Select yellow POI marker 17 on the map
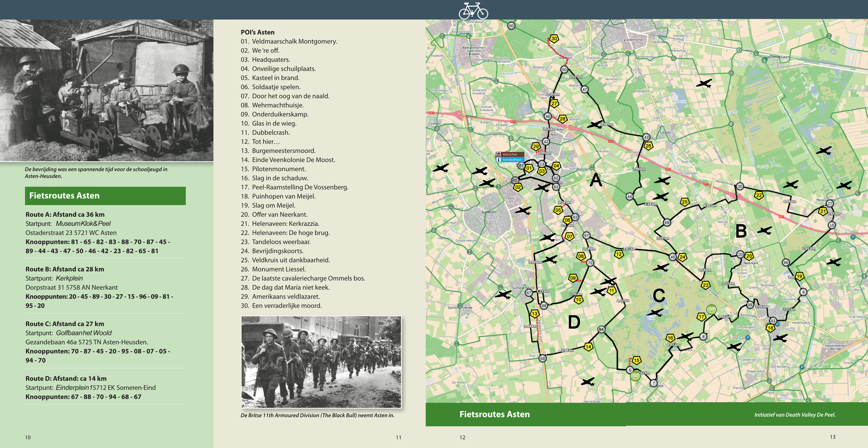Screen dimensions: 868x448 click(x=701, y=317)
